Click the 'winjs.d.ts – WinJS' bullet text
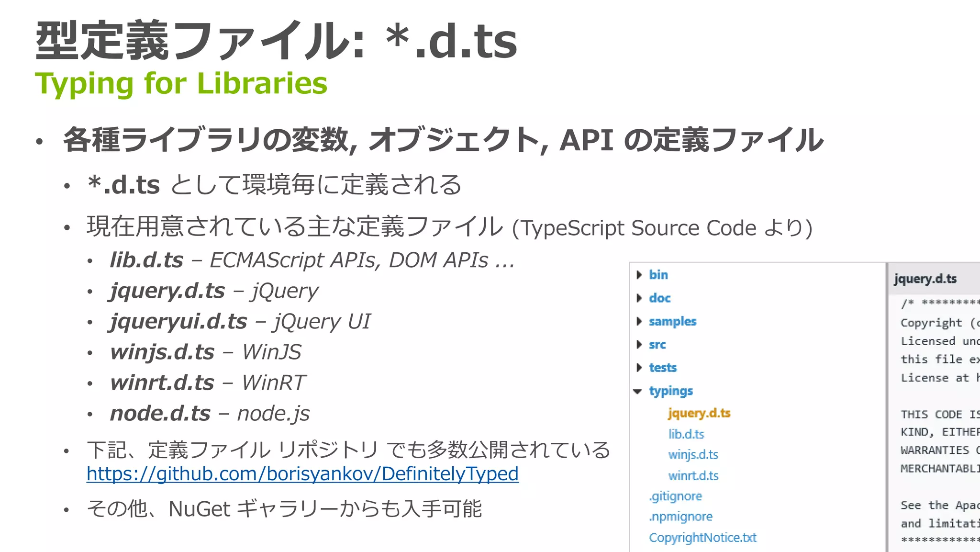The width and height of the screenshot is (980, 552). click(x=206, y=352)
